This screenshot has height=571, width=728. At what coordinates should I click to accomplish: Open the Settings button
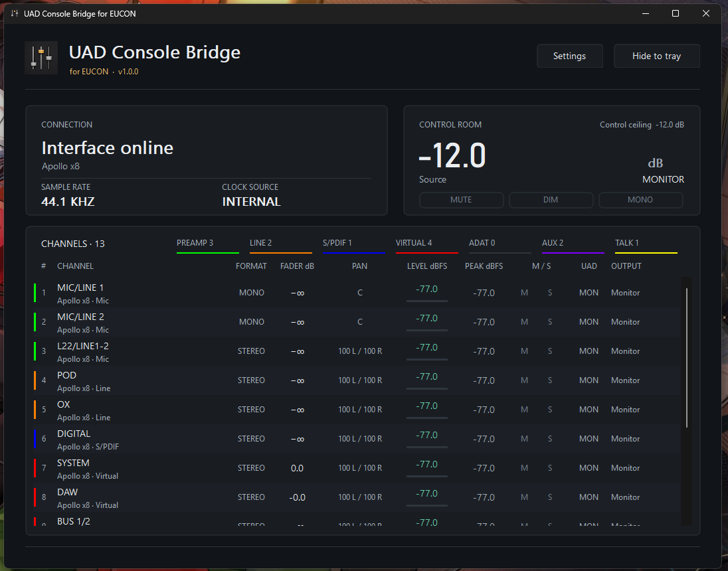(570, 56)
